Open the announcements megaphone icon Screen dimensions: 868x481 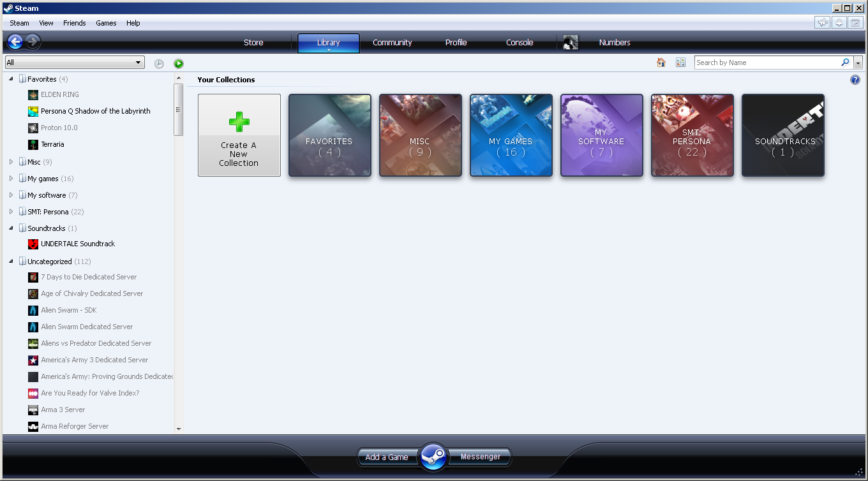(823, 22)
